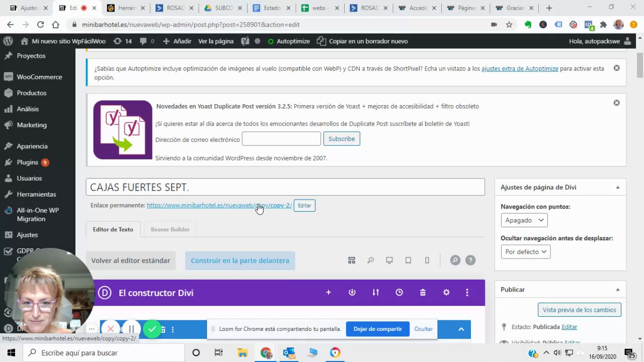Click Editar next to Estado: Publicada

coord(570,327)
